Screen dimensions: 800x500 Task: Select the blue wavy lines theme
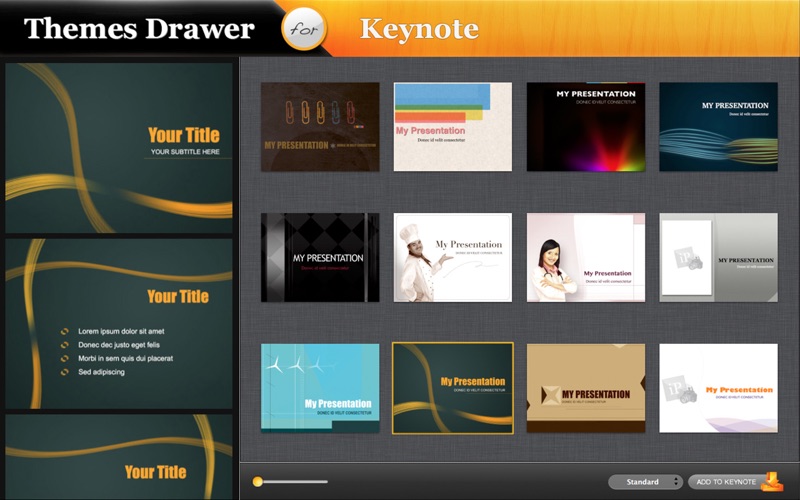(718, 127)
